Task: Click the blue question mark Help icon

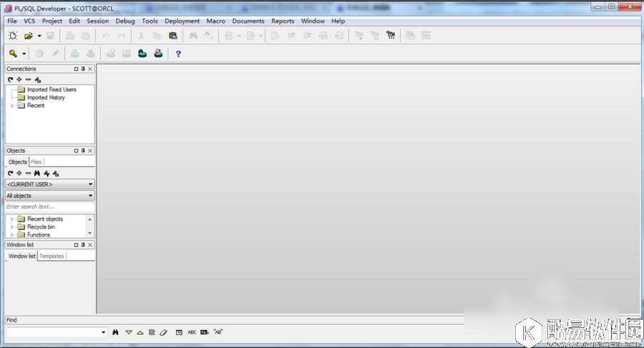Action: point(178,54)
